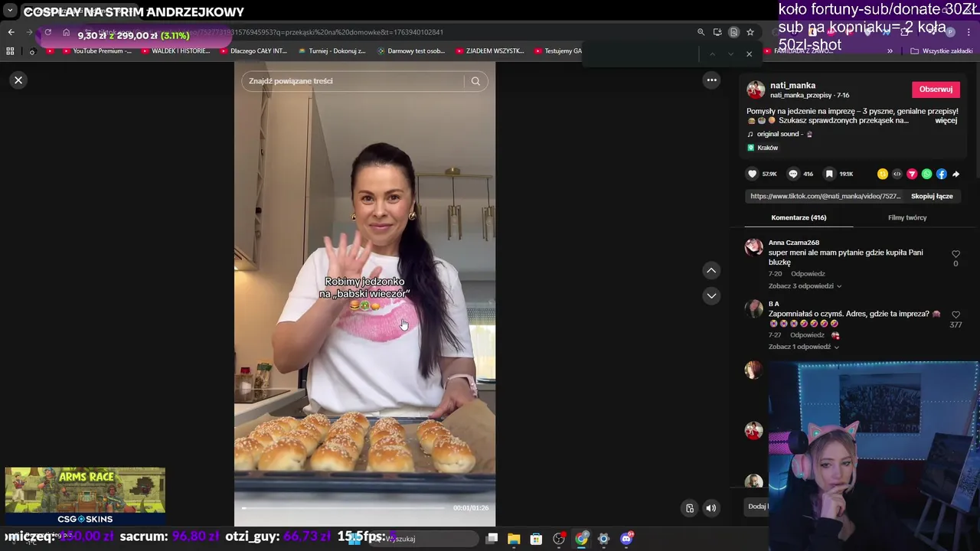Close the browser find bar
This screenshot has width=980, height=551.
pos(749,54)
